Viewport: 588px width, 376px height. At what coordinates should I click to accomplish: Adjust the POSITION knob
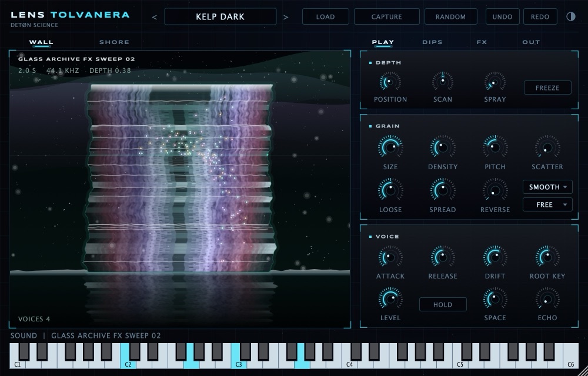click(390, 82)
